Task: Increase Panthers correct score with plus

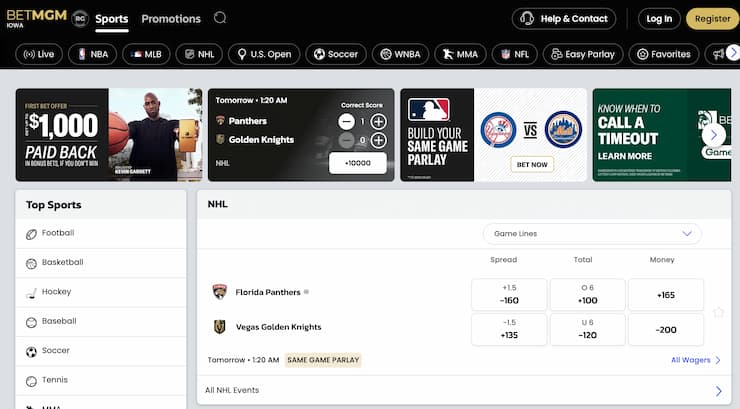Action: coord(378,122)
